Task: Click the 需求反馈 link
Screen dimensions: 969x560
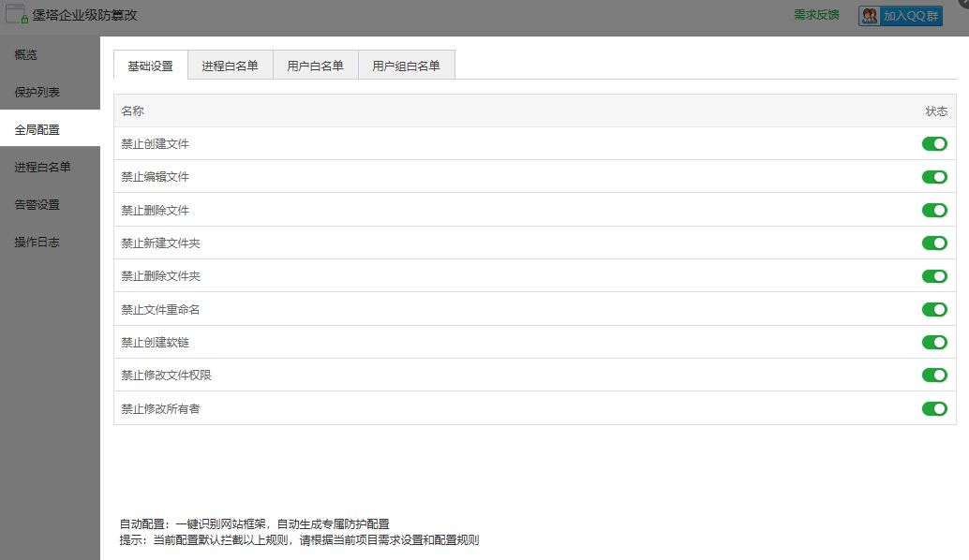Action: 816,16
